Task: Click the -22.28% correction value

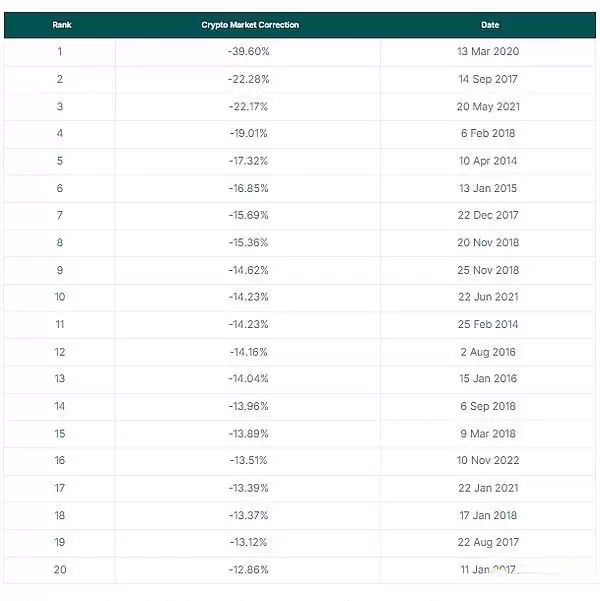Action: click(x=248, y=79)
